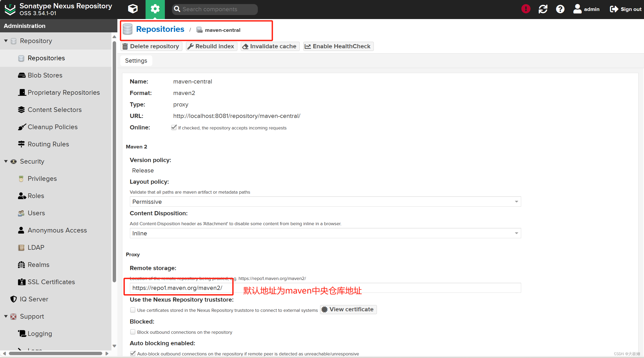Click the Repositories breadcrumb link

[160, 29]
